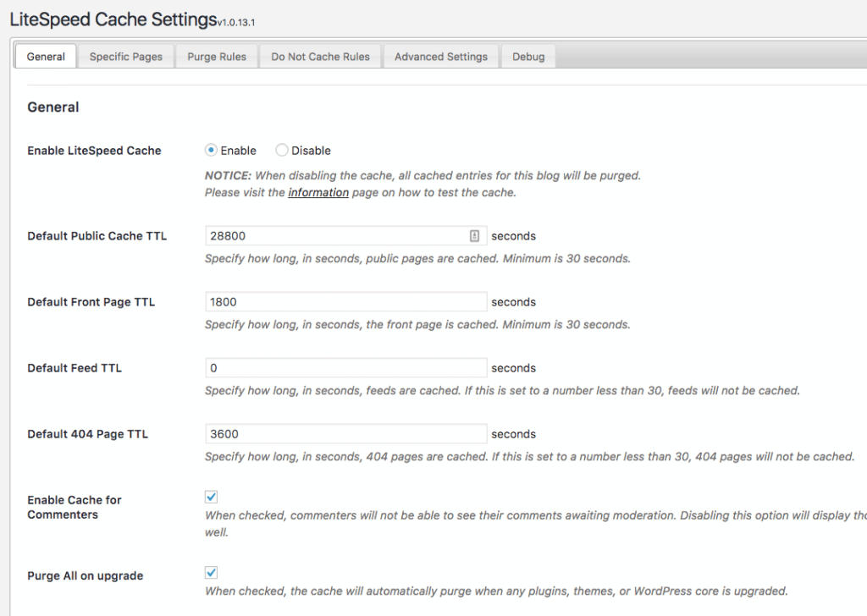
Task: Open the Advanced Settings tab
Action: point(440,57)
